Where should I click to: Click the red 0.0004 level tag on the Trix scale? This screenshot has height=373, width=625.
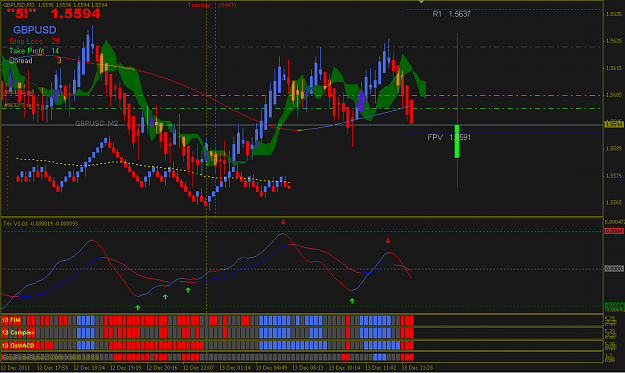click(614, 231)
